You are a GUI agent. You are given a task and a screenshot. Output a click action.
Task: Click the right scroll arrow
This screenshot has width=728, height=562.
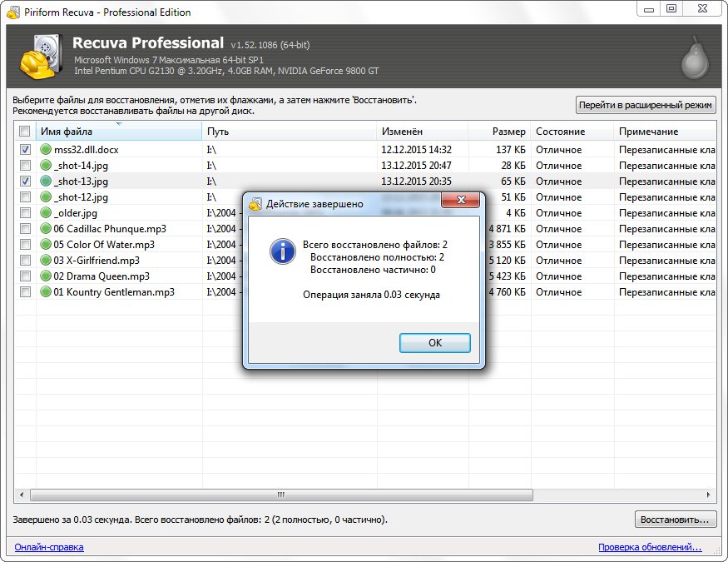708,495
